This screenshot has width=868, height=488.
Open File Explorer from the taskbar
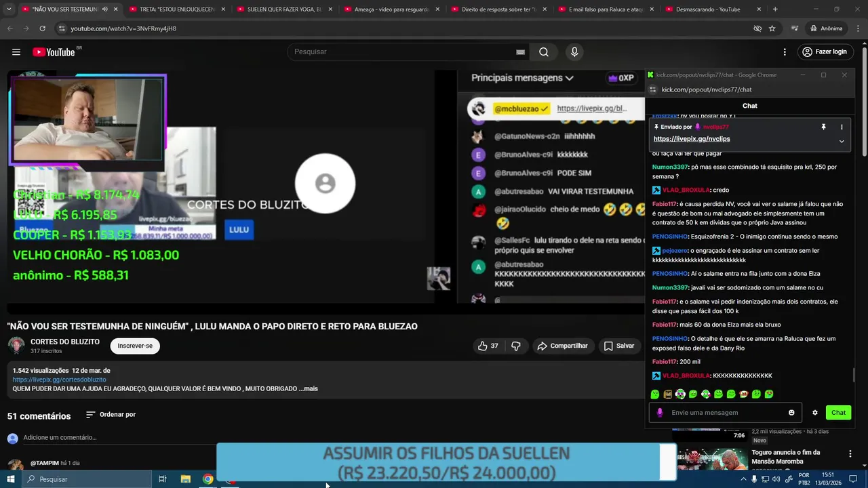pyautogui.click(x=185, y=479)
